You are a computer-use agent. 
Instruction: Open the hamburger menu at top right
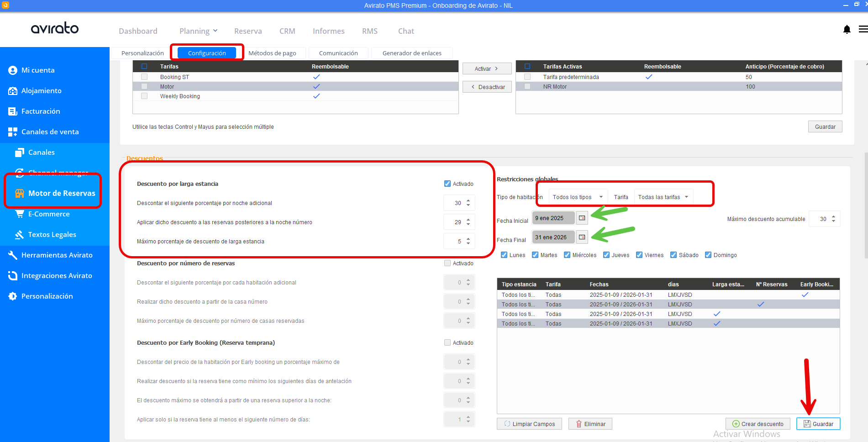point(863,29)
